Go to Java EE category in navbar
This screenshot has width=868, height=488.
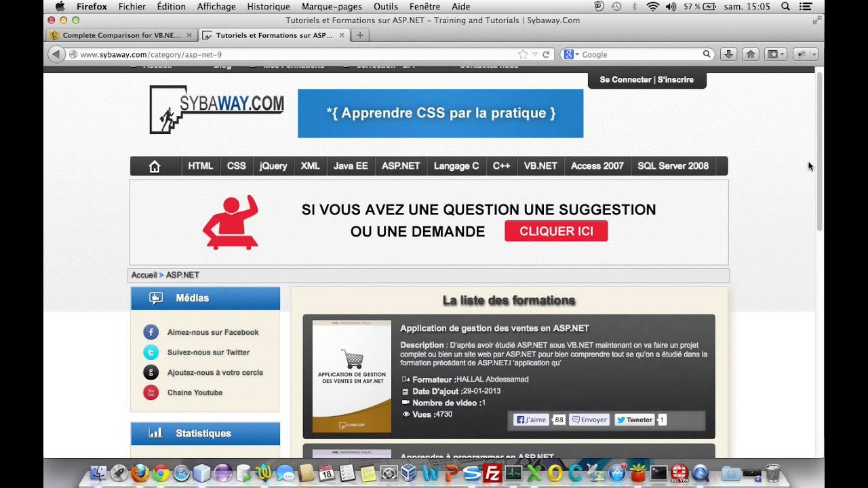click(x=351, y=166)
